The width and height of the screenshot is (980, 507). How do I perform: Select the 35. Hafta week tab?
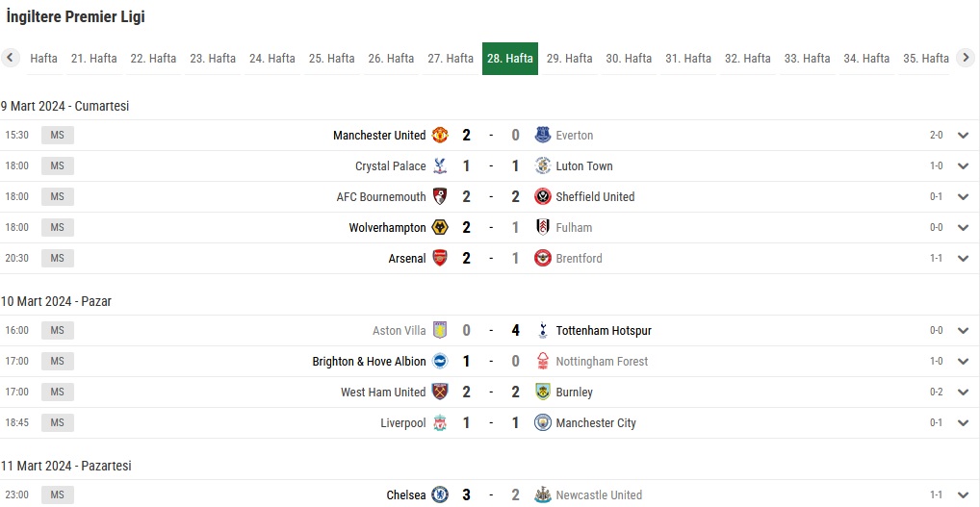(926, 59)
